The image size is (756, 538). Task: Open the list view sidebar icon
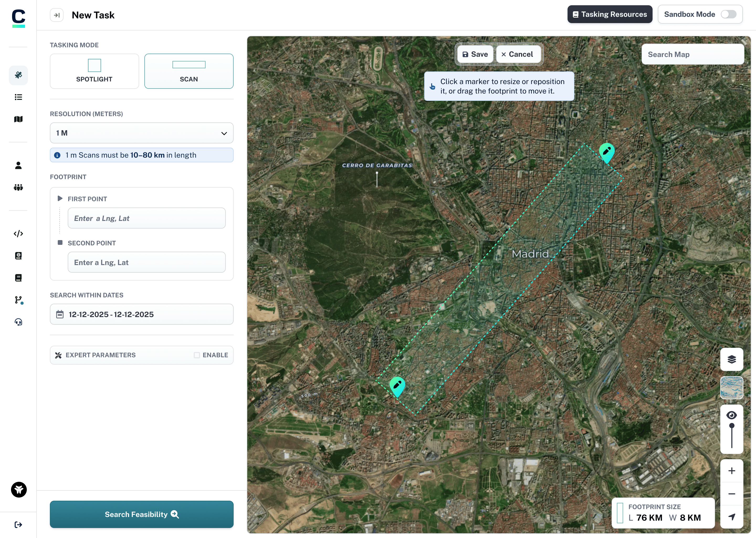click(18, 97)
